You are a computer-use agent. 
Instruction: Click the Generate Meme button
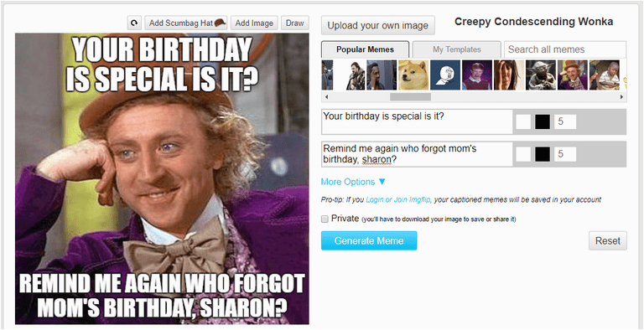tap(369, 241)
